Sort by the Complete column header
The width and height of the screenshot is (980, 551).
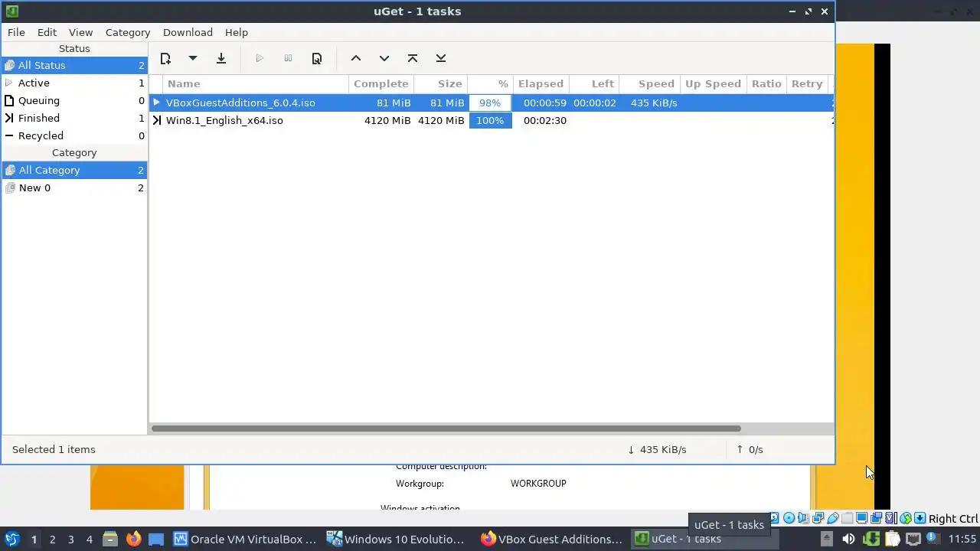coord(381,83)
